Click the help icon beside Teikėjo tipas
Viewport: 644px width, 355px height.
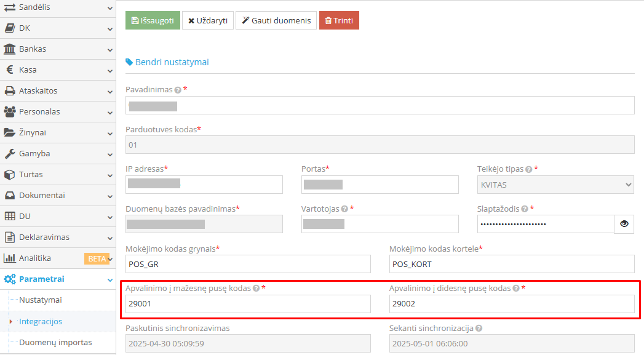(528, 169)
